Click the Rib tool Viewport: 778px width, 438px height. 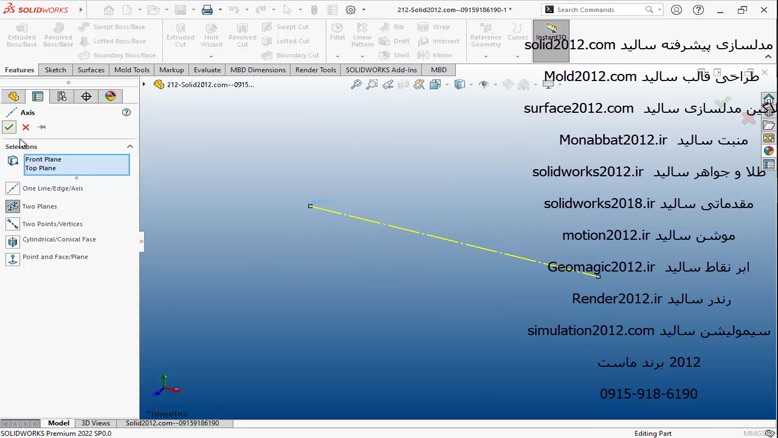pyautogui.click(x=392, y=27)
